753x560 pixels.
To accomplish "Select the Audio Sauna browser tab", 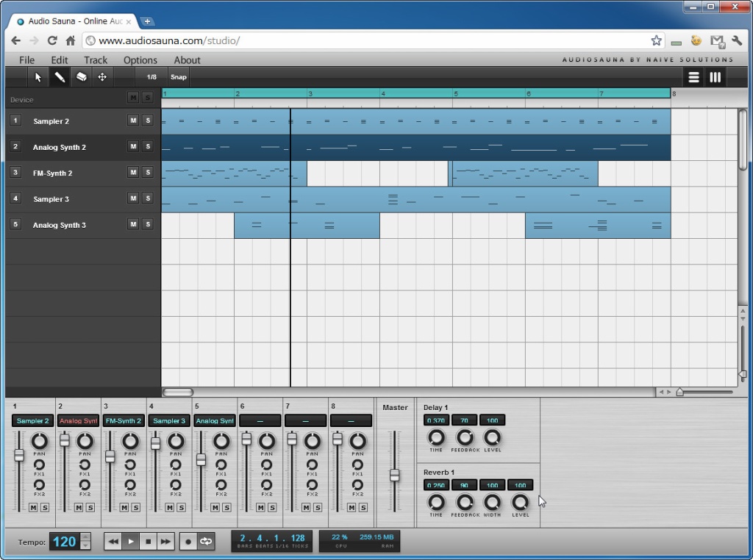I will (x=74, y=21).
